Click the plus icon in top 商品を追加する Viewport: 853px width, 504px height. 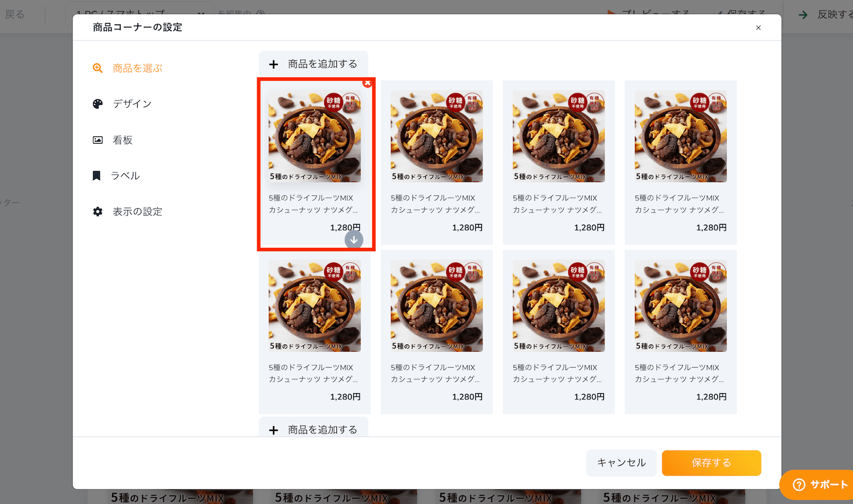274,65
